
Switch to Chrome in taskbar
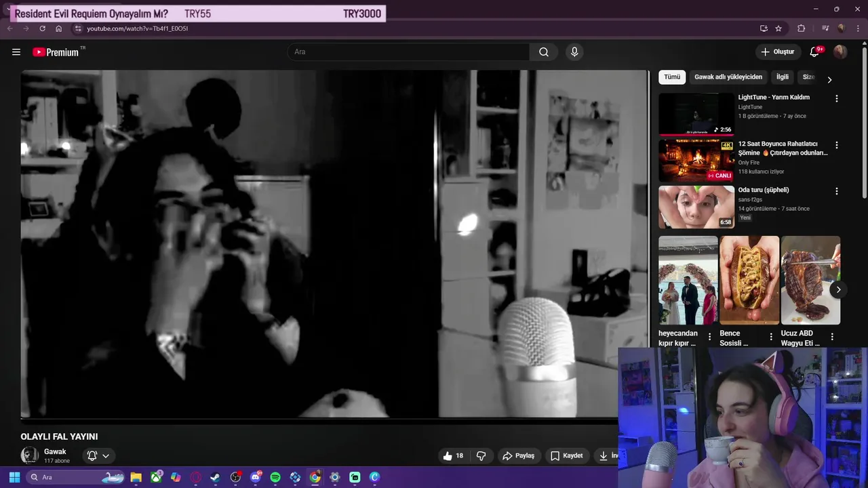coord(315,477)
